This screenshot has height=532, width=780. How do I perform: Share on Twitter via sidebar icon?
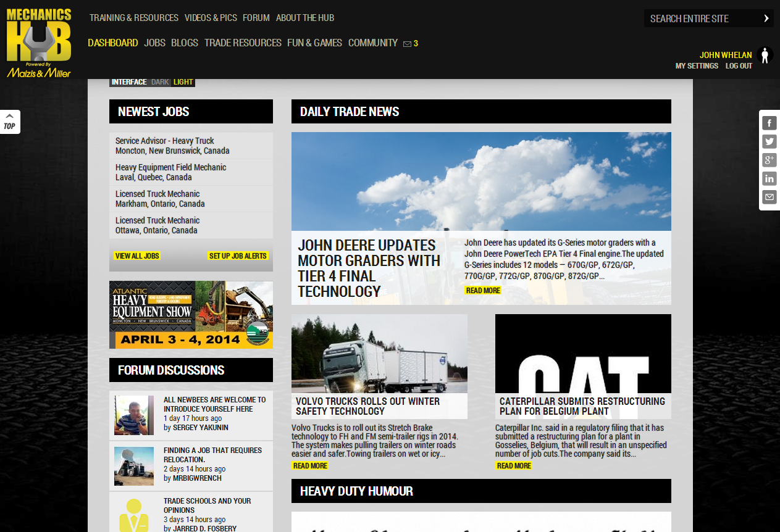769,141
